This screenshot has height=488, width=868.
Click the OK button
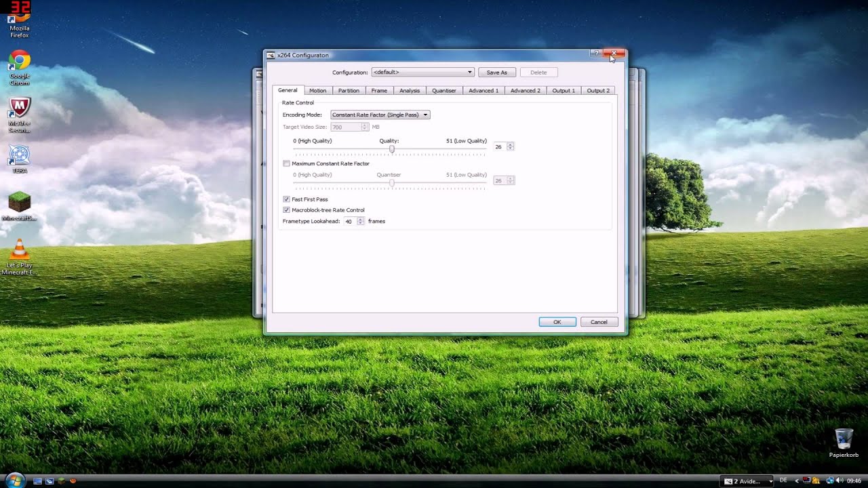coord(557,322)
